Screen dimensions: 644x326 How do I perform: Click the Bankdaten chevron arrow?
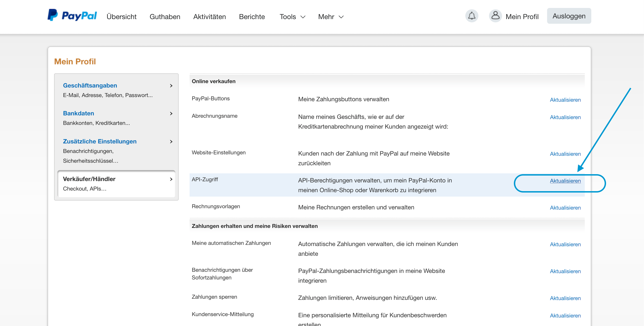click(171, 113)
